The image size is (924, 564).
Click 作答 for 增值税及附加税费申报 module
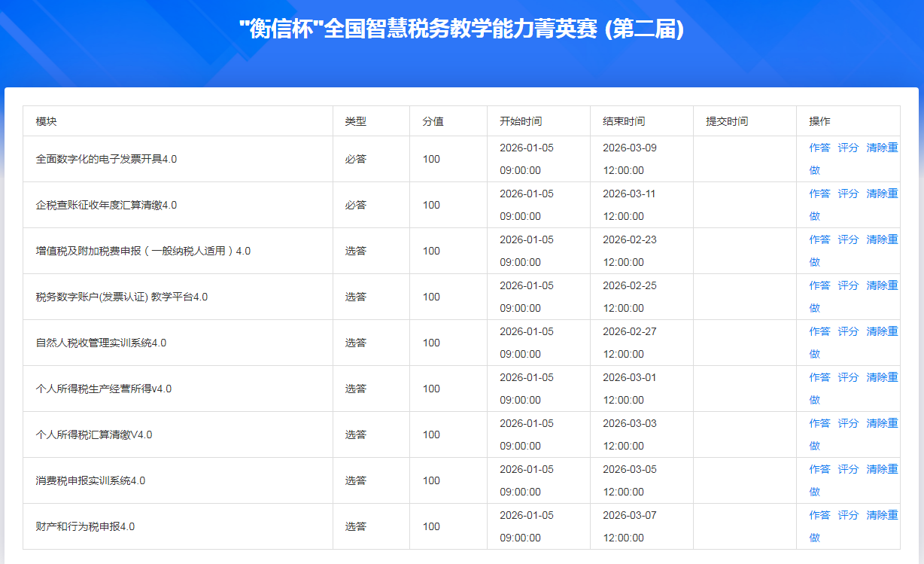coord(819,239)
